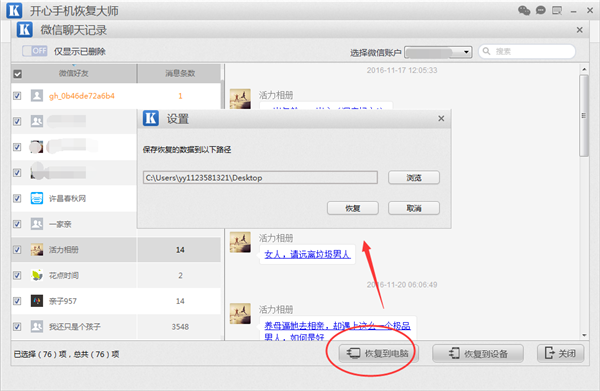The image size is (600, 391).
Task: Click the 恢复到设备 button
Action: (478, 353)
